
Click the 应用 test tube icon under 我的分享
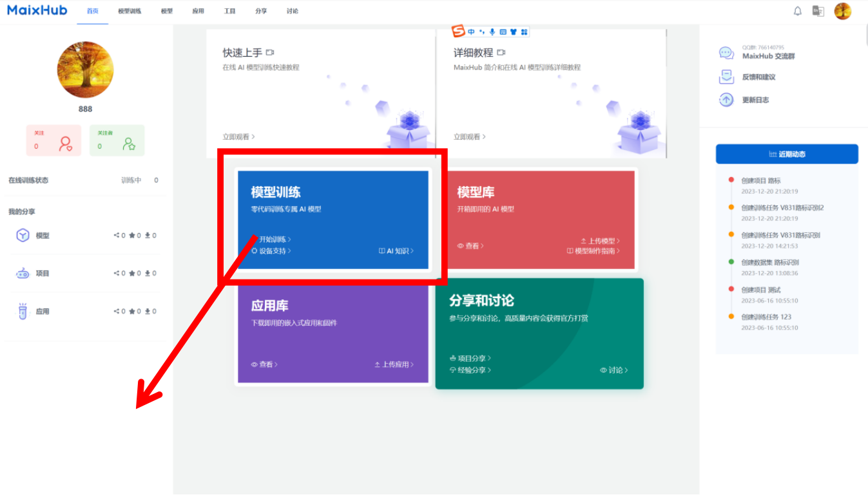pyautogui.click(x=23, y=312)
